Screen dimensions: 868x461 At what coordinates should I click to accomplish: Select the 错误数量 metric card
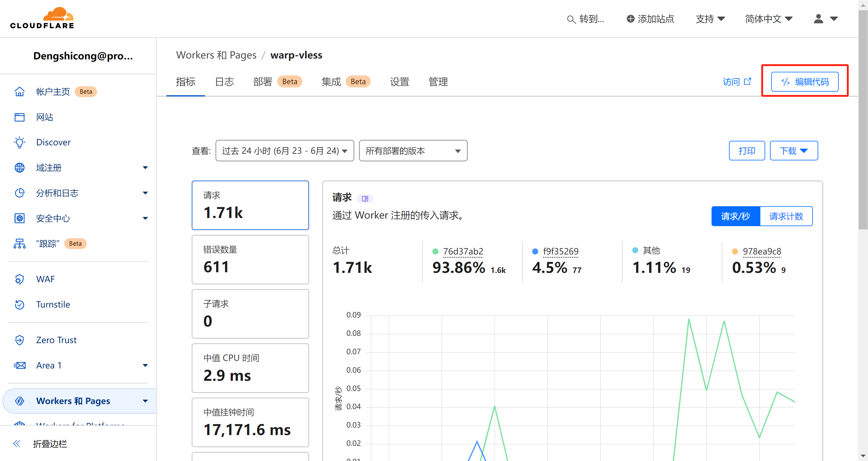tap(250, 260)
